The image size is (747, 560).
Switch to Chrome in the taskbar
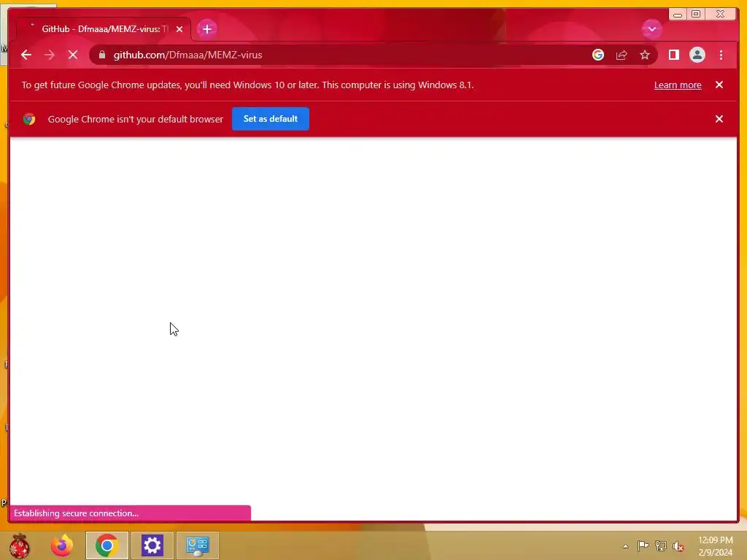coord(107,545)
